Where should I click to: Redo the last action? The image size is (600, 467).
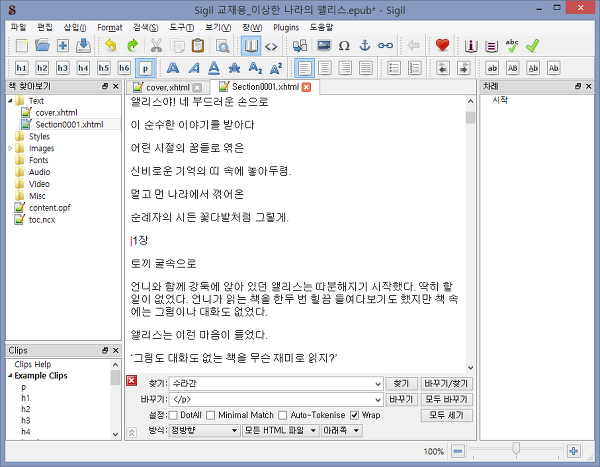point(132,46)
